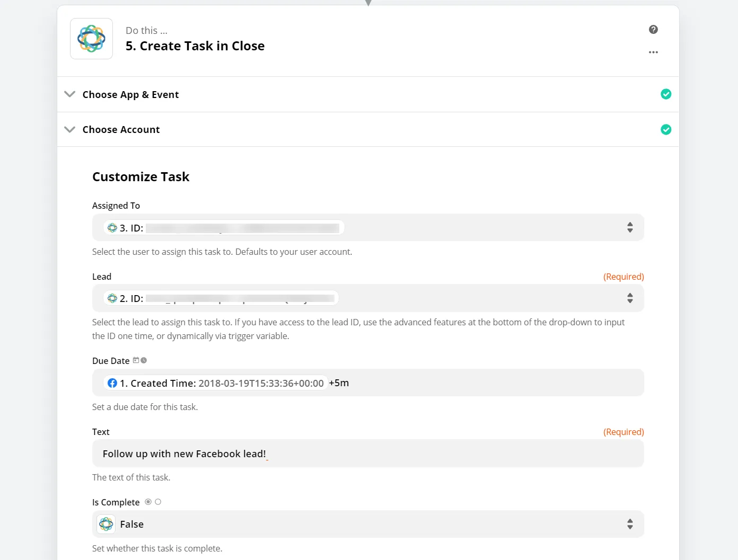Image resolution: width=738 pixels, height=560 pixels.
Task: Click the '2. ID' pill in Lead field
Action: point(221,298)
